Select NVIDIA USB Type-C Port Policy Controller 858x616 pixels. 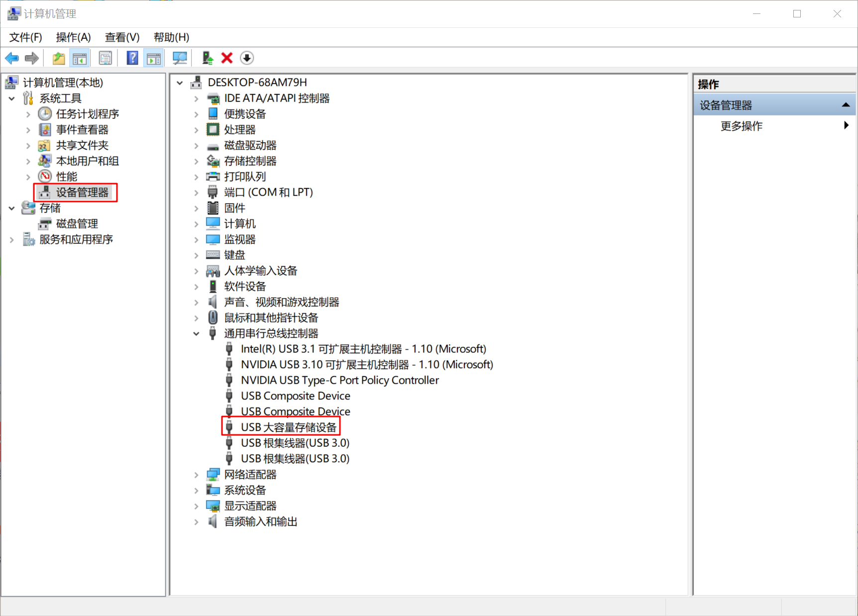[x=340, y=380]
